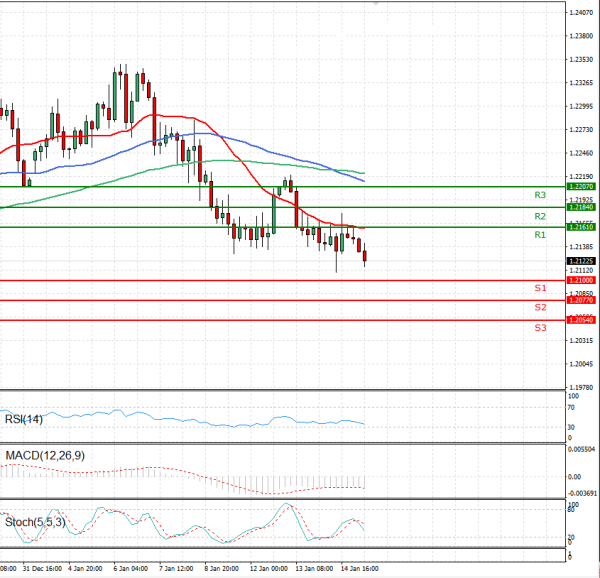The height and width of the screenshot is (578, 600).
Task: Click the R1 resistance label
Action: click(x=540, y=235)
